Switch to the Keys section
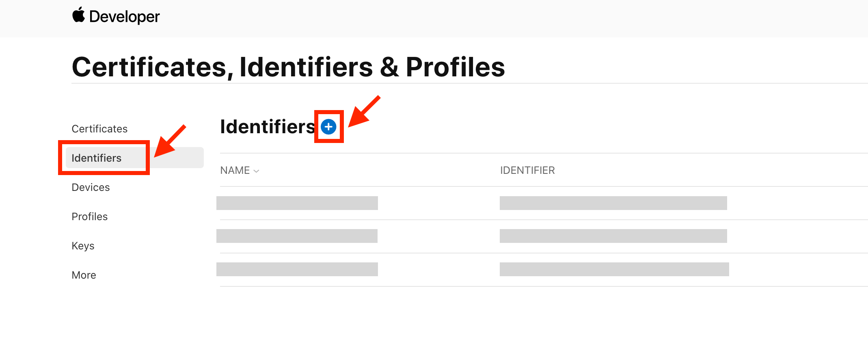This screenshot has height=355, width=868. 83,246
